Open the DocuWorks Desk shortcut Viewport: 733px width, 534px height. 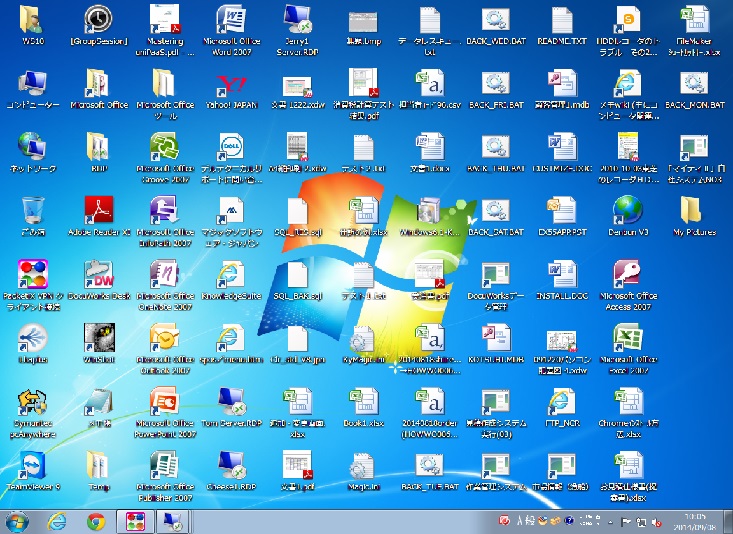(100, 275)
